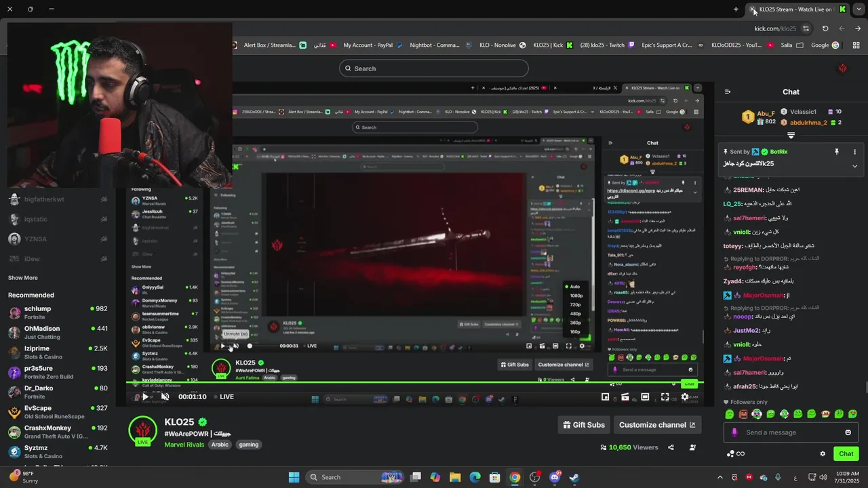Screen dimensions: 868x488
Task: Click the gaming tag
Action: pos(249,445)
